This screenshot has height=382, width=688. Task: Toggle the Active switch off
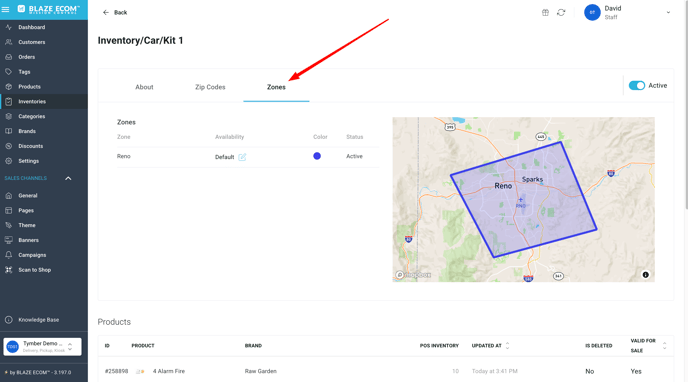[637, 86]
